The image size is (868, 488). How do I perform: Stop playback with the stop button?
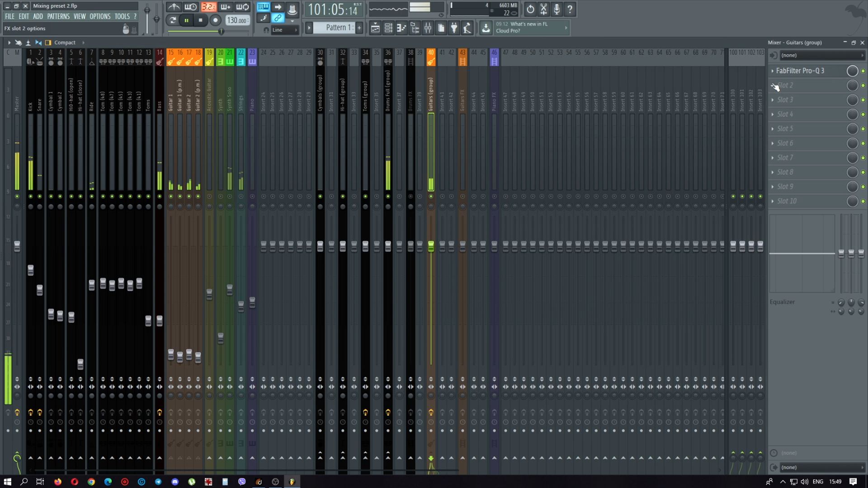tap(201, 20)
